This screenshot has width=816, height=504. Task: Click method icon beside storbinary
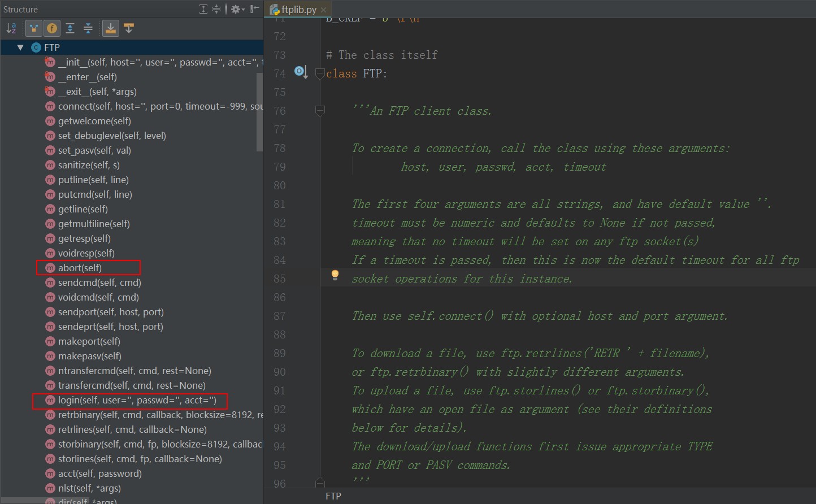click(50, 444)
